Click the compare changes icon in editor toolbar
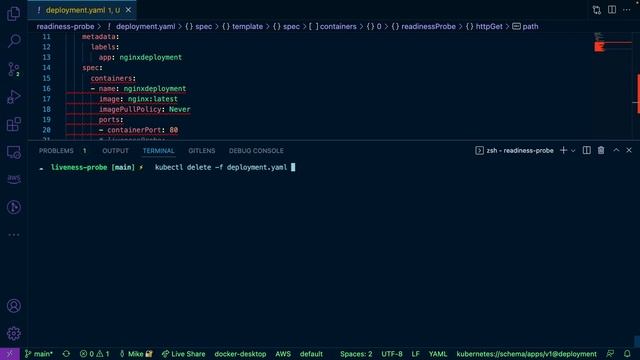This screenshot has height=360, width=640. tap(597, 10)
